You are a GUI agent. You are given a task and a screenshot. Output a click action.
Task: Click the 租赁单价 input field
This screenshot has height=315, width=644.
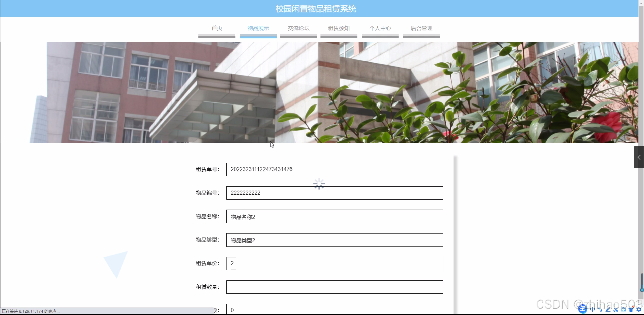334,263
